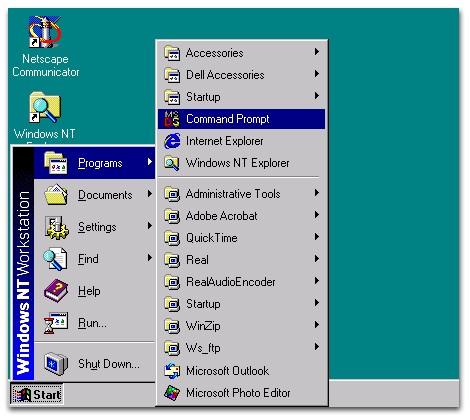Click the MS-DOS Command Prompt icon
The width and height of the screenshot is (470, 420).
172,119
